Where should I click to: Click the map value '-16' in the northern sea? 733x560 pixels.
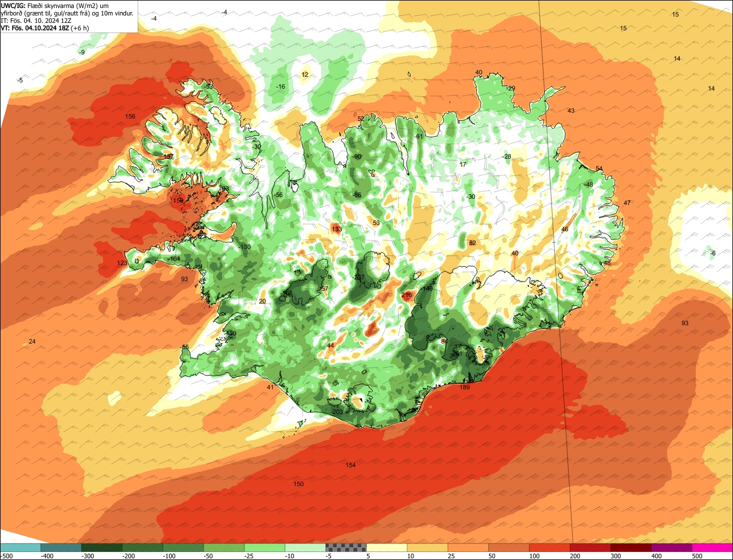click(x=281, y=87)
